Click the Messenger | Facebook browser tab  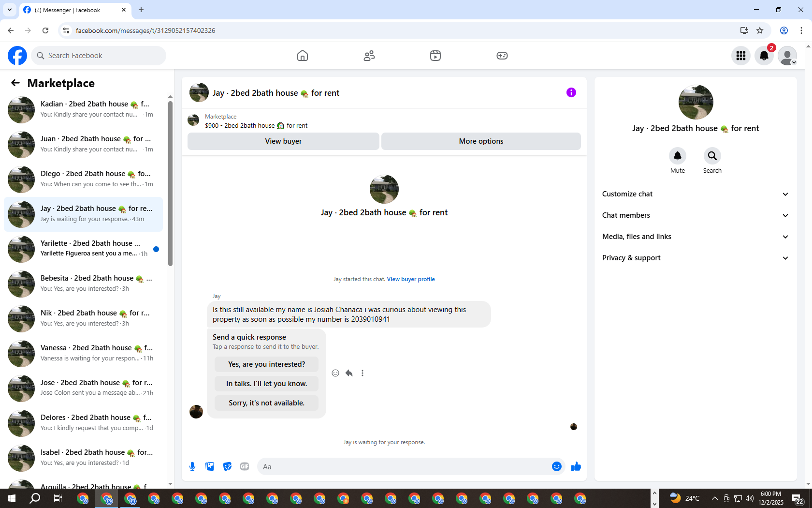pos(75,10)
